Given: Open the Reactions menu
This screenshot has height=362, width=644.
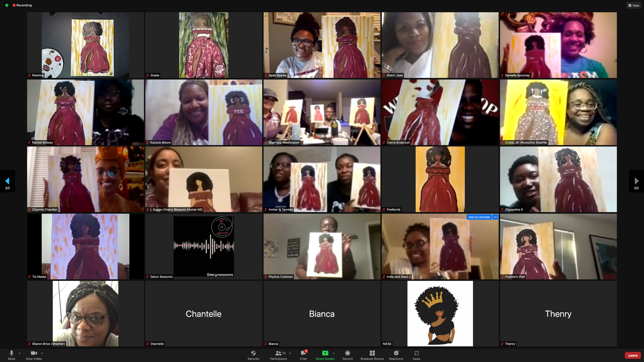Looking at the screenshot, I should (x=396, y=353).
